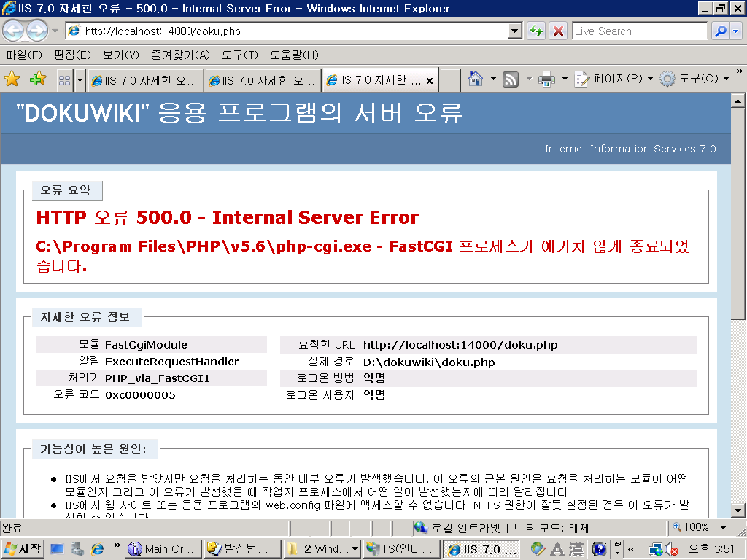Open the zoom level dropdown arrow
The image size is (747, 560).
[x=723, y=528]
